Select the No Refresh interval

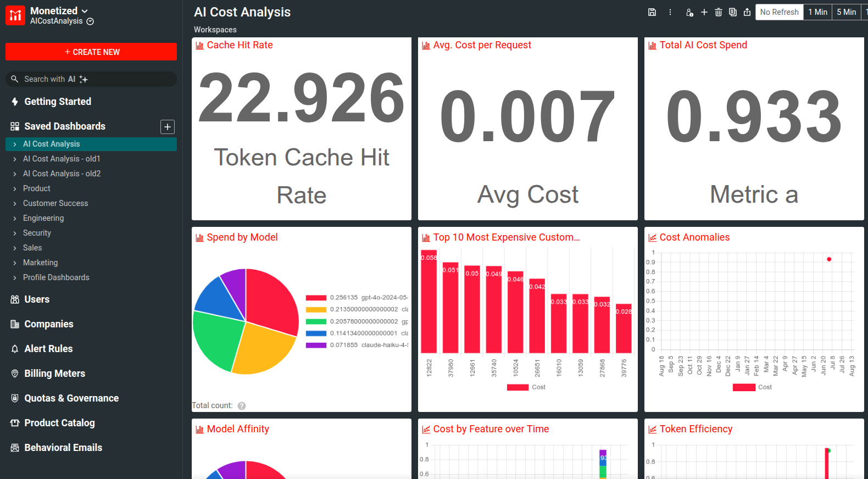click(779, 12)
